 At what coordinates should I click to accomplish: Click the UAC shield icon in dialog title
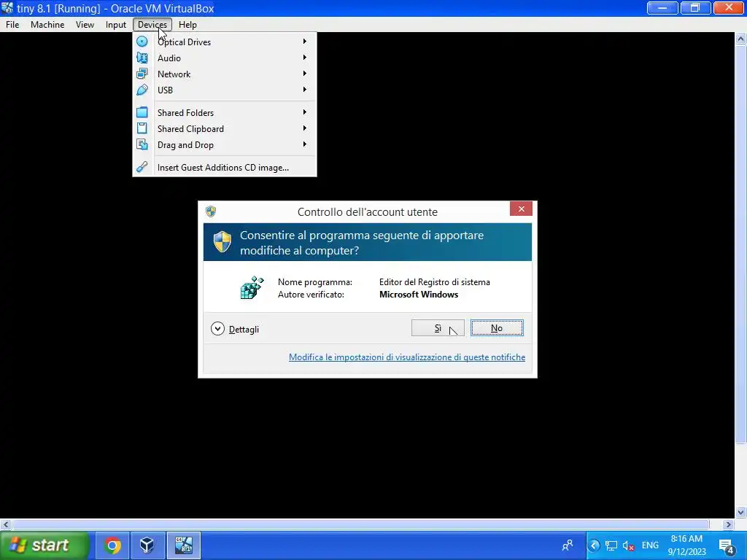[211, 211]
